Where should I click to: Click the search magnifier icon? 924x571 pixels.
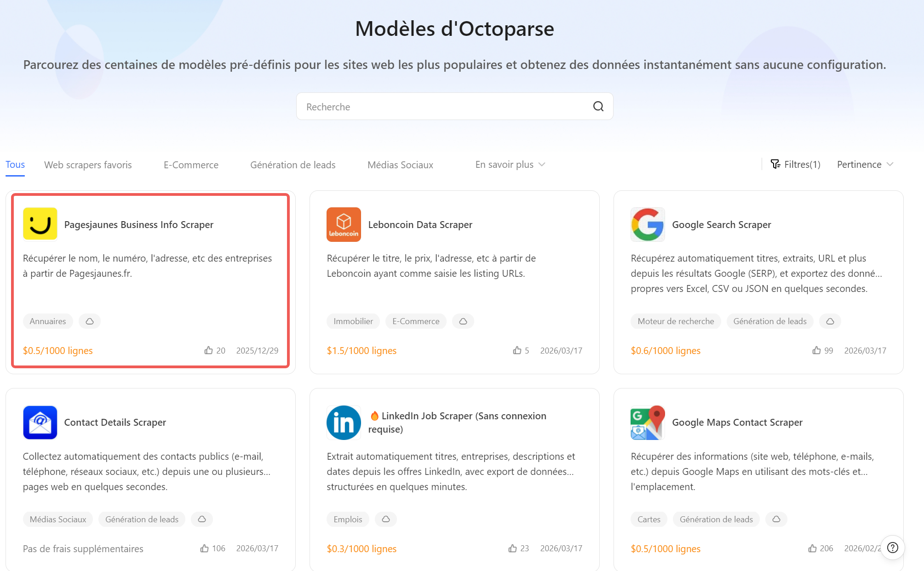(x=598, y=106)
